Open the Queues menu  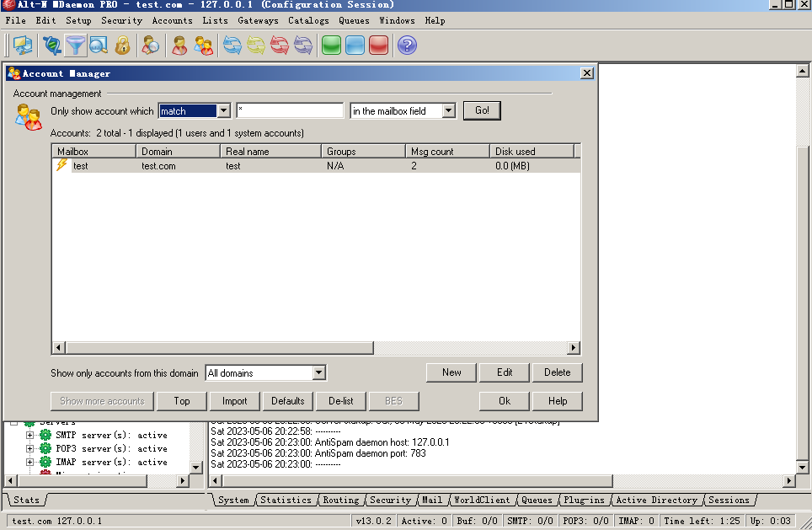point(355,21)
